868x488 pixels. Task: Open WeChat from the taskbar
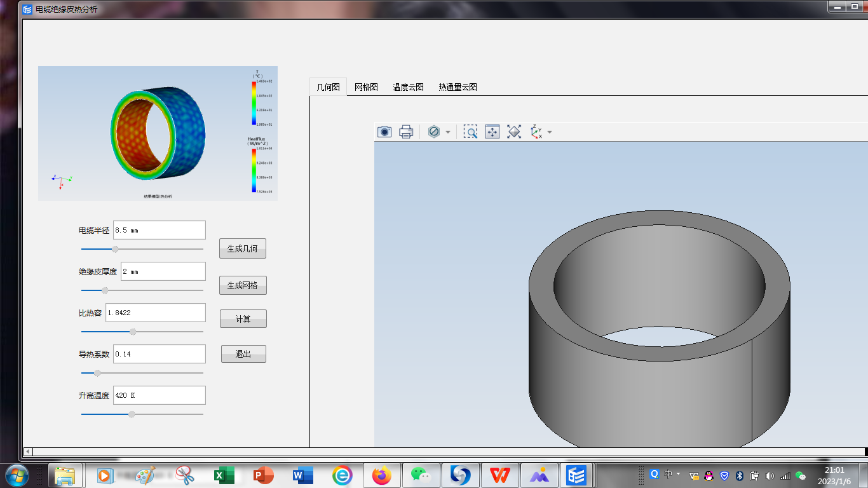421,475
